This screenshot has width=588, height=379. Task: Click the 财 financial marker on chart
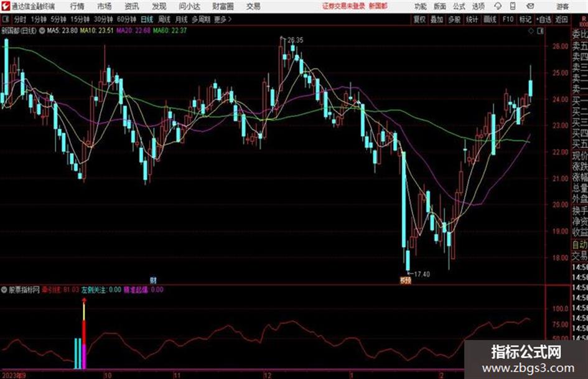153,280
